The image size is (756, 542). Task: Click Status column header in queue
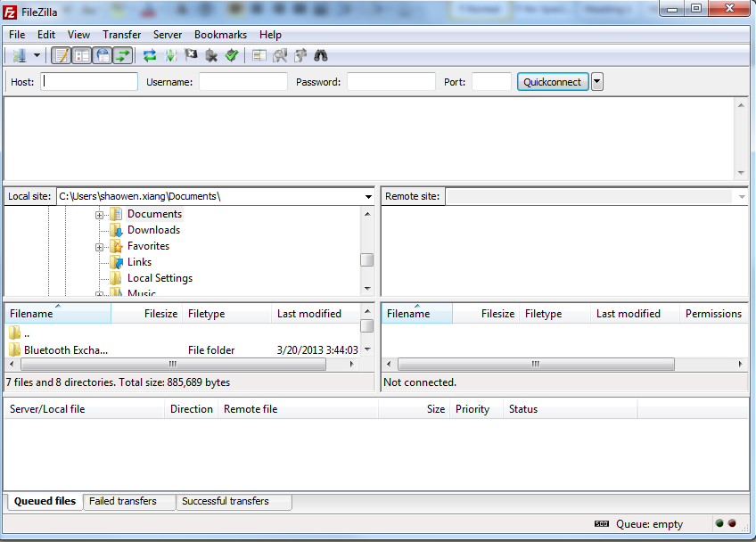coord(571,409)
